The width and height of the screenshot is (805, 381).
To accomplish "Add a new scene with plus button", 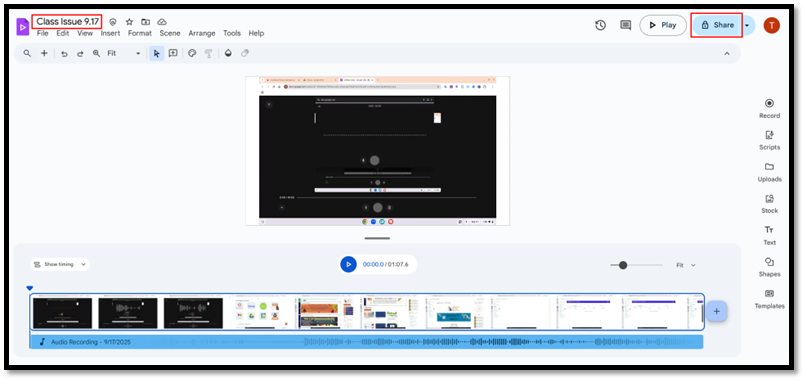I will [717, 311].
